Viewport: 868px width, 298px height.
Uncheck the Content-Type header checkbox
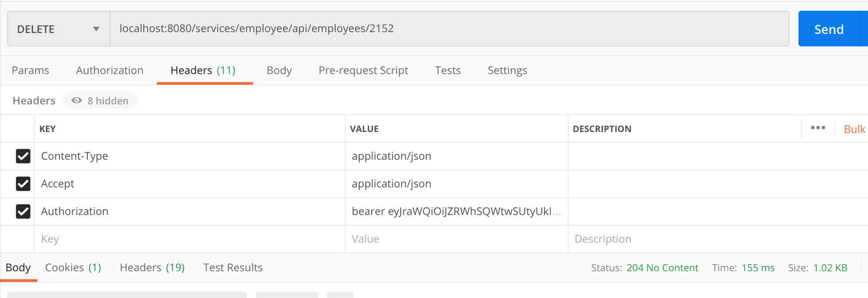tap(23, 156)
